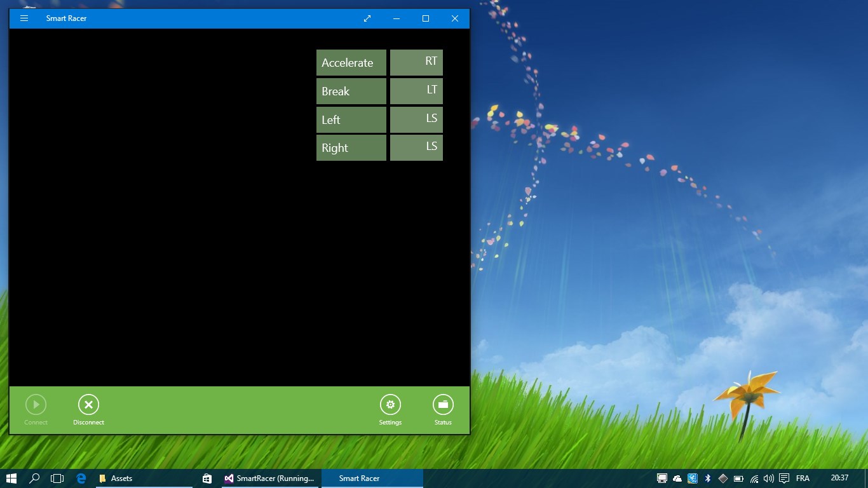Switch to the SmartRacer Visual Studio taskbar item
868x488 pixels.
(271, 478)
